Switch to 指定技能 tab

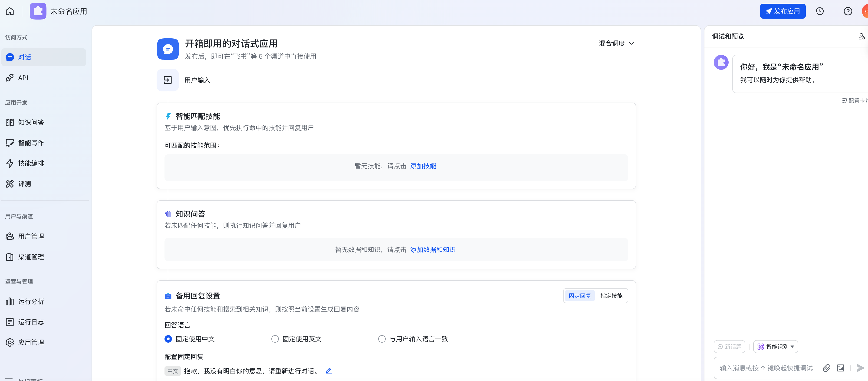[611, 296]
